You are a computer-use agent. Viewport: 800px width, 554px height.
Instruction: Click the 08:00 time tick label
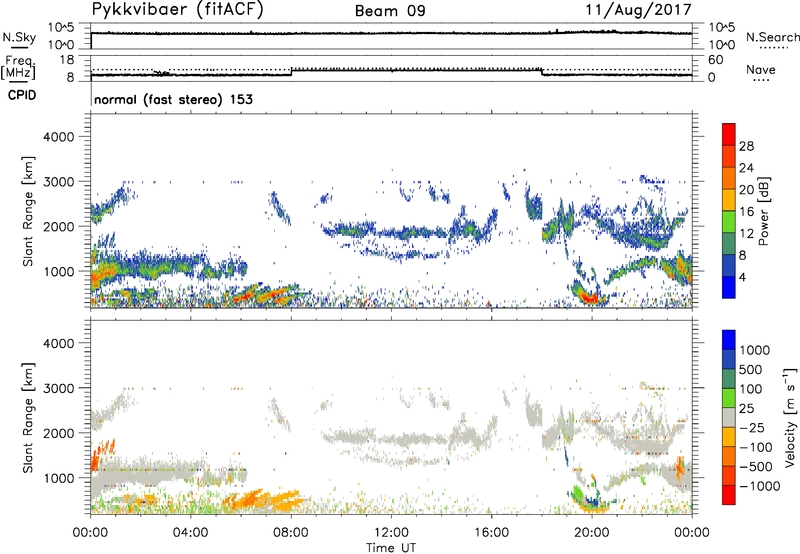tap(291, 533)
